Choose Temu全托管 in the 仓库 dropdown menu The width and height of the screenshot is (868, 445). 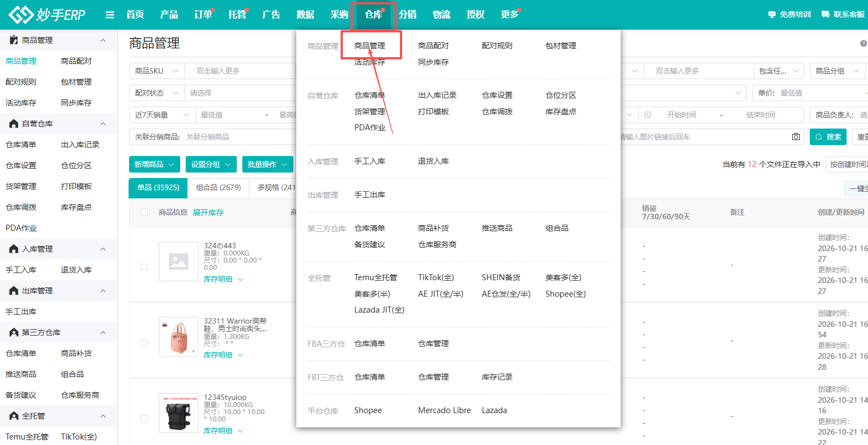pyautogui.click(x=376, y=277)
